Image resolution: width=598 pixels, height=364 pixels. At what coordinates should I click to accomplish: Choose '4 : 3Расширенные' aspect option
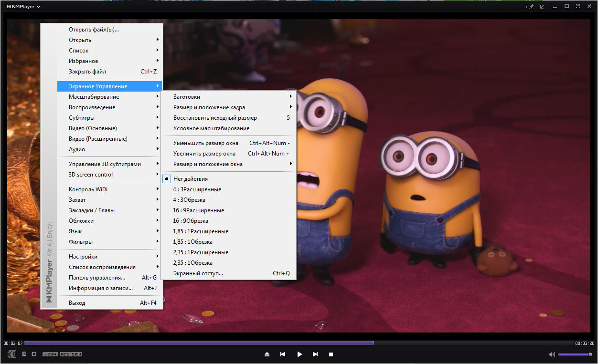point(228,189)
